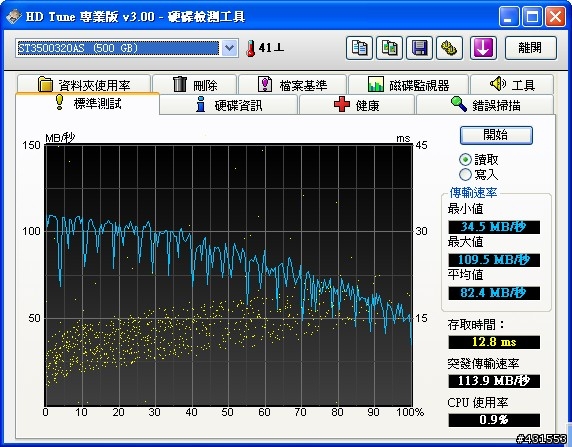Click the save screenshot floppy disk icon
572x447 pixels.
420,48
